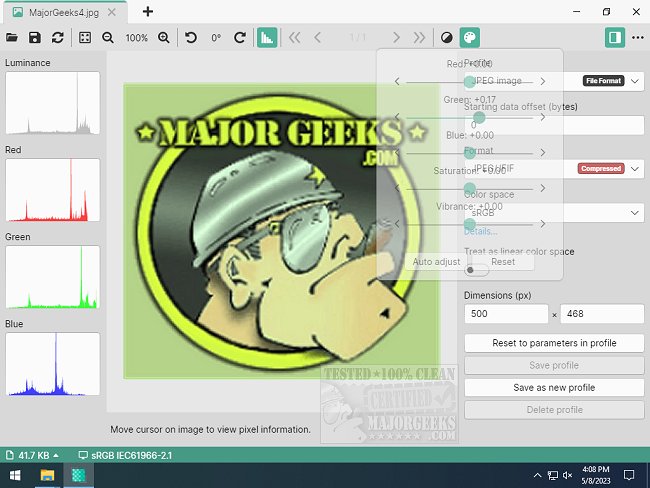The height and width of the screenshot is (488, 650).
Task: Click the reload image icon
Action: (57, 37)
